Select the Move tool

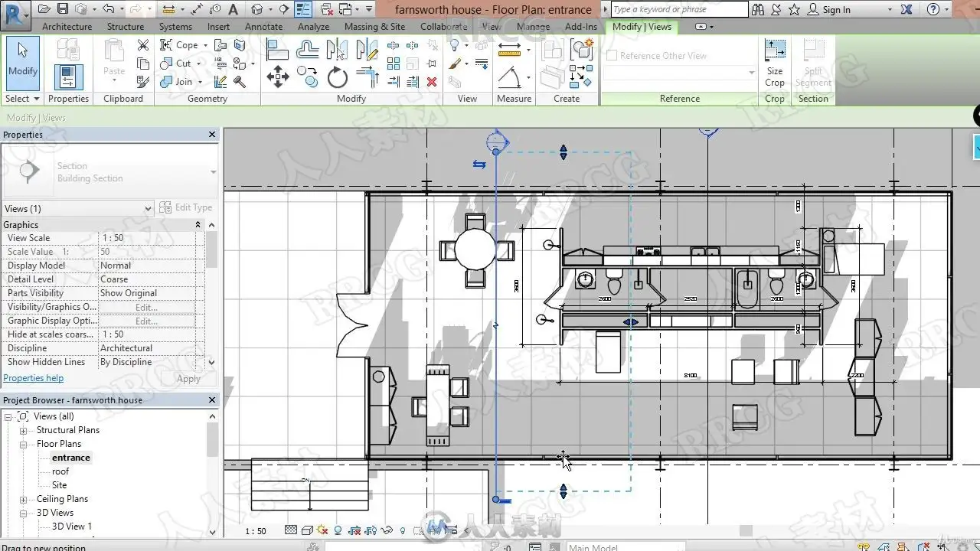277,77
